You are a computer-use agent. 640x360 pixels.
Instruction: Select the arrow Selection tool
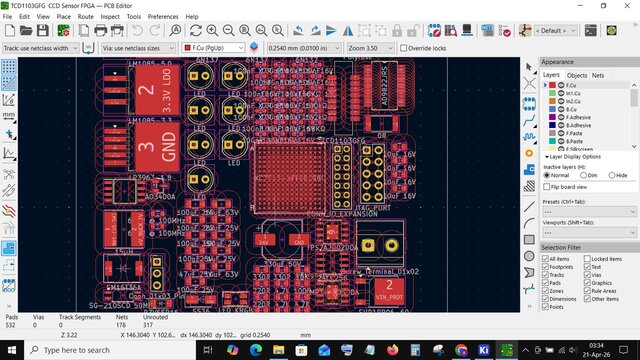coord(529,67)
